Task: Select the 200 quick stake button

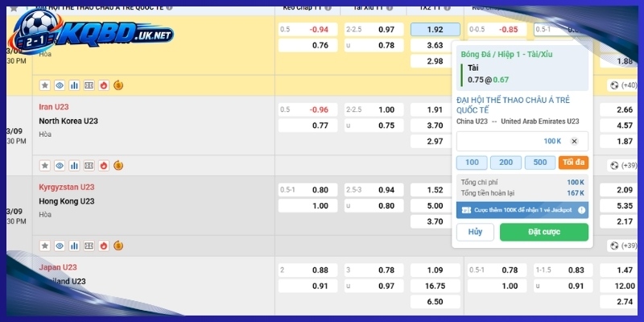Action: pos(506,163)
